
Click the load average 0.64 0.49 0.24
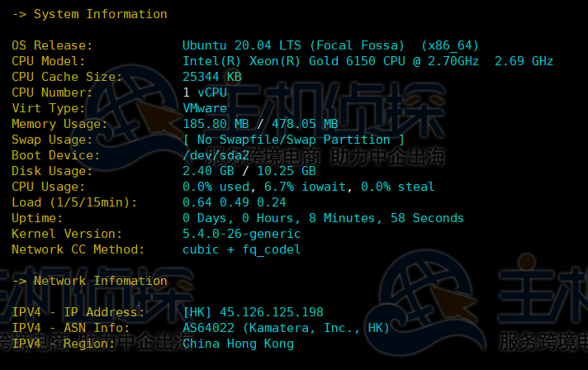pos(234,202)
